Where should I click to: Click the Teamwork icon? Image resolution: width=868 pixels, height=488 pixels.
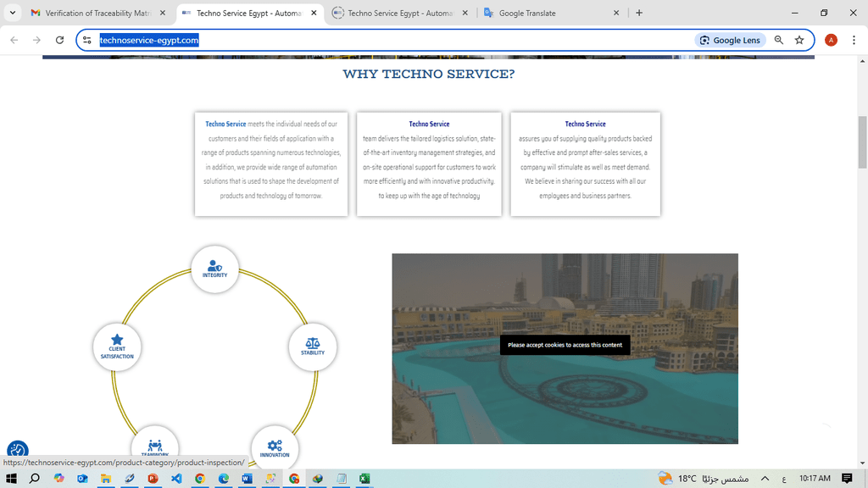tap(155, 446)
